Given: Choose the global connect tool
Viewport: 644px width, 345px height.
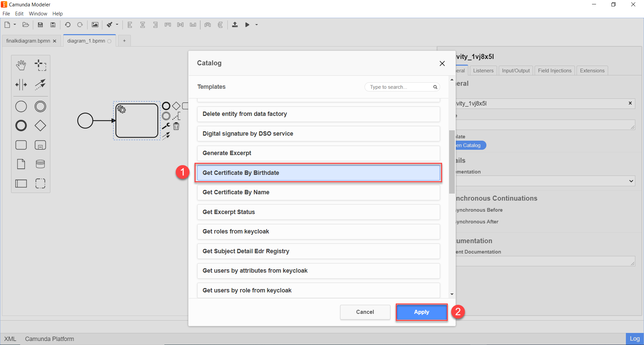Looking at the screenshot, I should [40, 85].
